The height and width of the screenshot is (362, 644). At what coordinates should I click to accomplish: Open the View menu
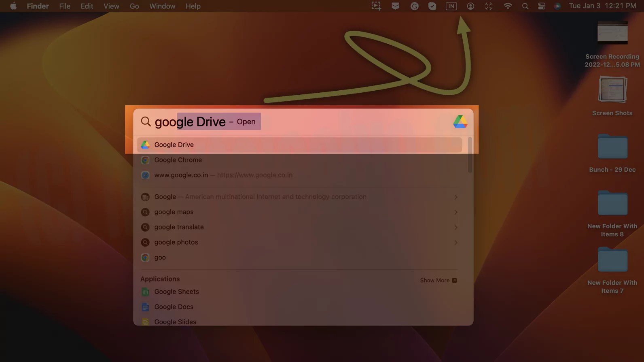pos(111,6)
